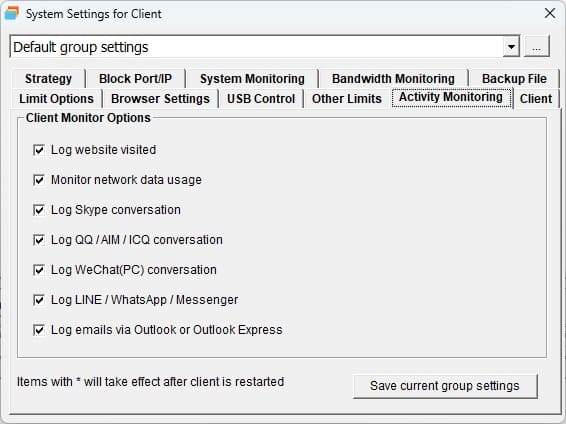This screenshot has width=566, height=424.
Task: Uncheck Log WeChat(PC) conversation
Action: tap(39, 270)
